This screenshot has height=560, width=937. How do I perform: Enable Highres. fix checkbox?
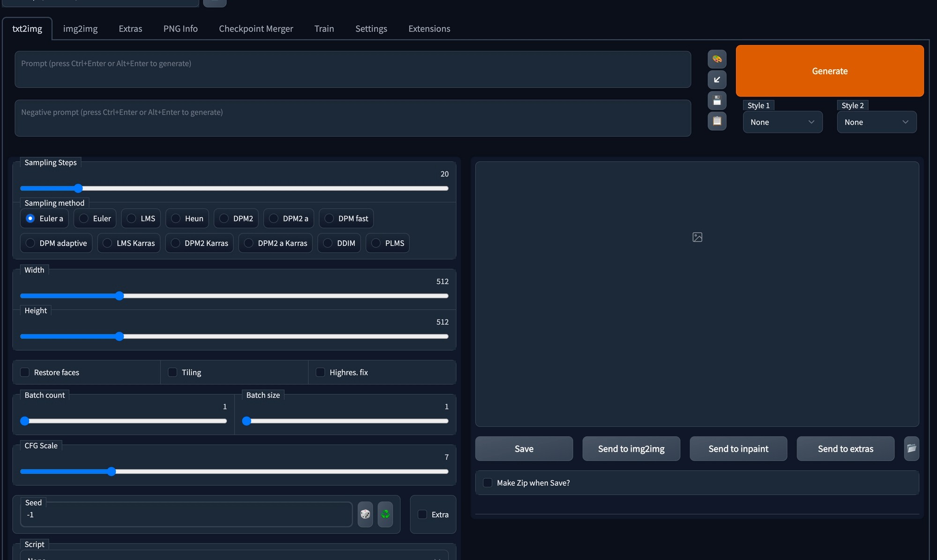click(320, 372)
